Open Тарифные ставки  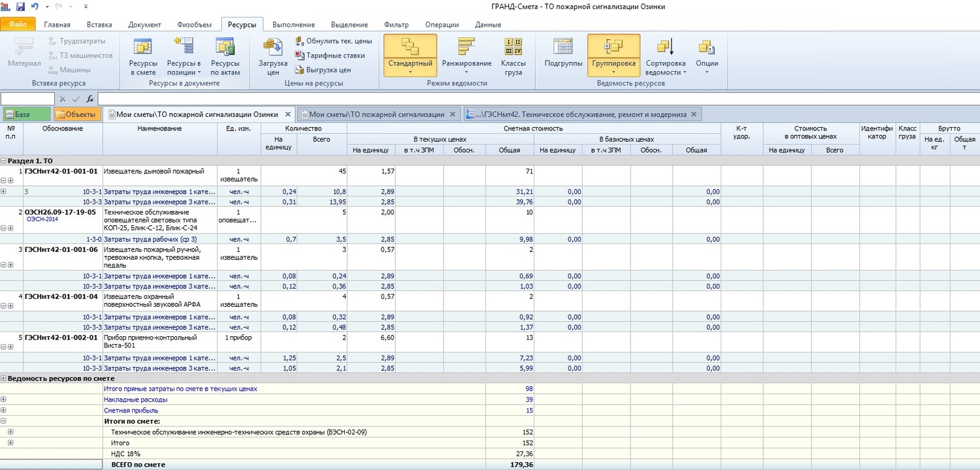click(330, 55)
